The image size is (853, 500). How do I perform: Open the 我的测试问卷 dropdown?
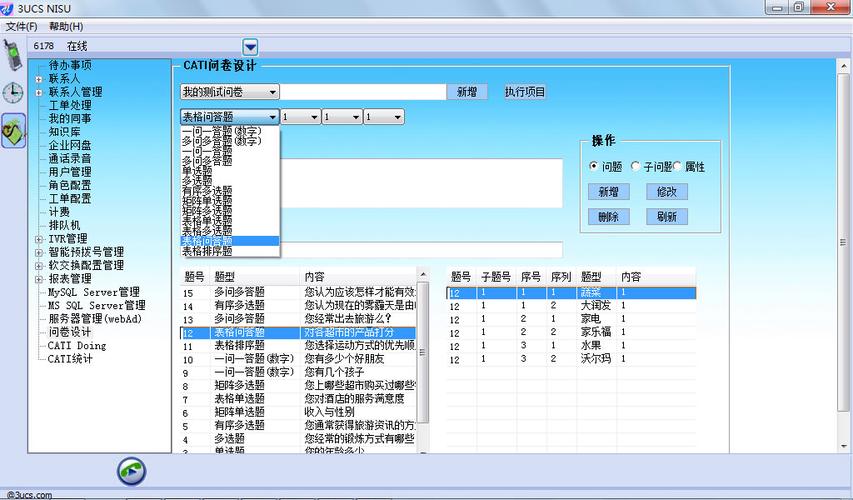[230, 92]
